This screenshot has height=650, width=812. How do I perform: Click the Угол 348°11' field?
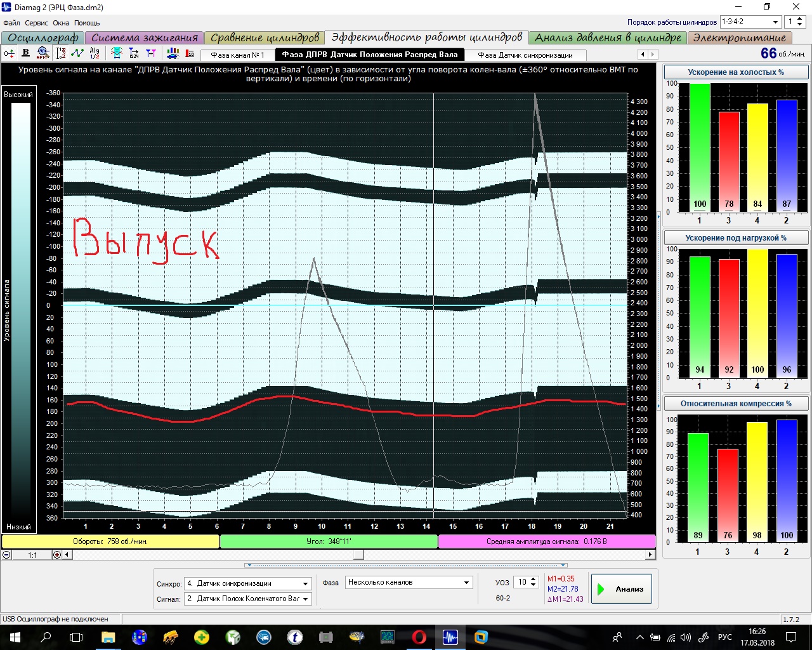click(x=329, y=541)
